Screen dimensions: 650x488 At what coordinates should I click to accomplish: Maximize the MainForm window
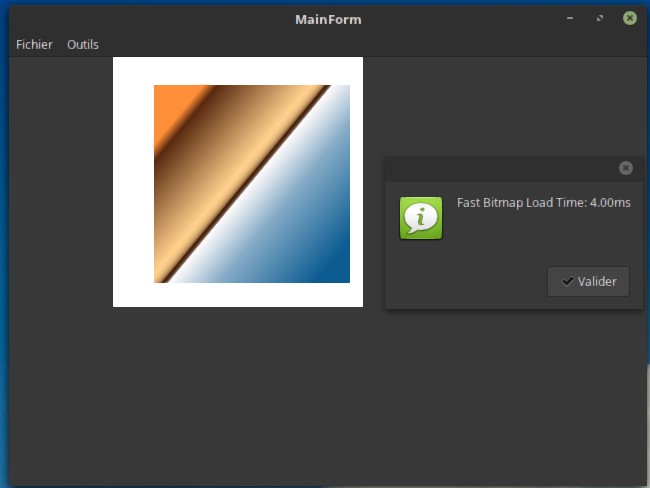600,18
